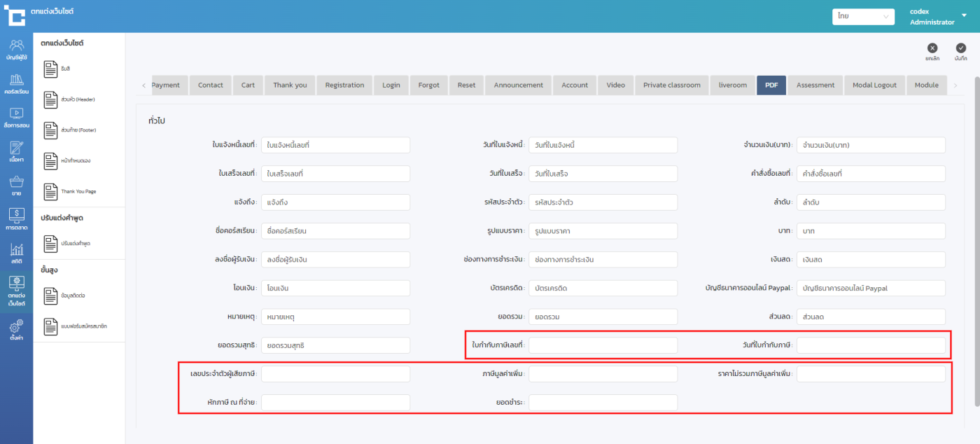Open ตั้งค่า settings gear icon

point(16,330)
